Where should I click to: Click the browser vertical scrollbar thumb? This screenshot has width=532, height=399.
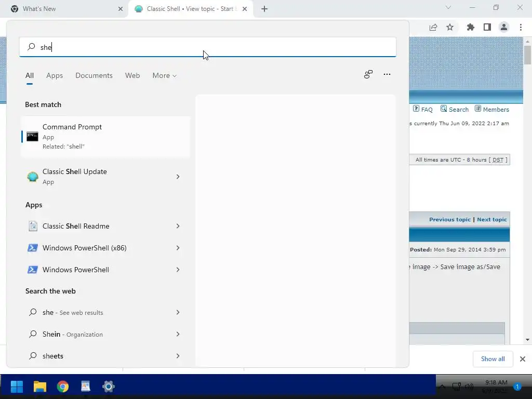tap(528, 55)
